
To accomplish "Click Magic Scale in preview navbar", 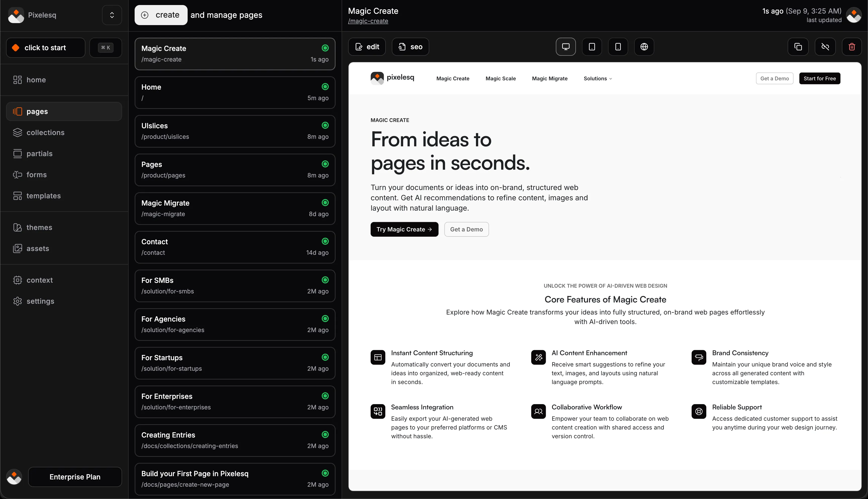I will pyautogui.click(x=501, y=79).
